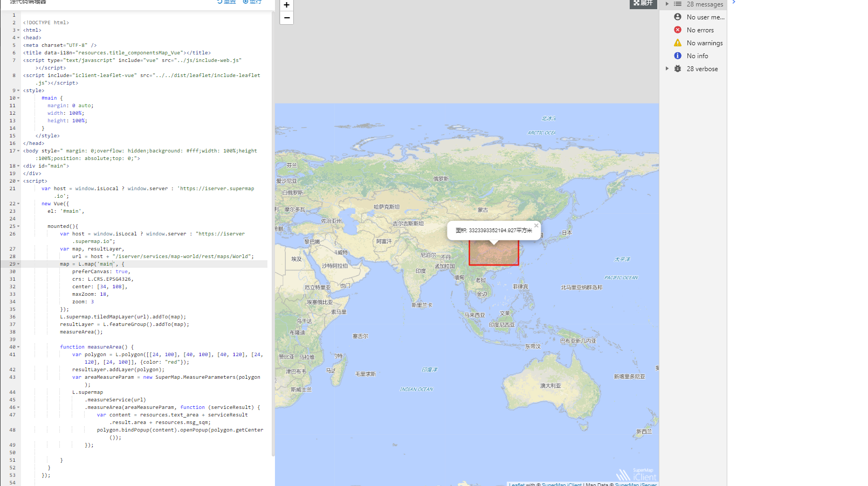Click on 'preferCanvas: true' code line
The height and width of the screenshot is (486, 868).
coord(101,272)
